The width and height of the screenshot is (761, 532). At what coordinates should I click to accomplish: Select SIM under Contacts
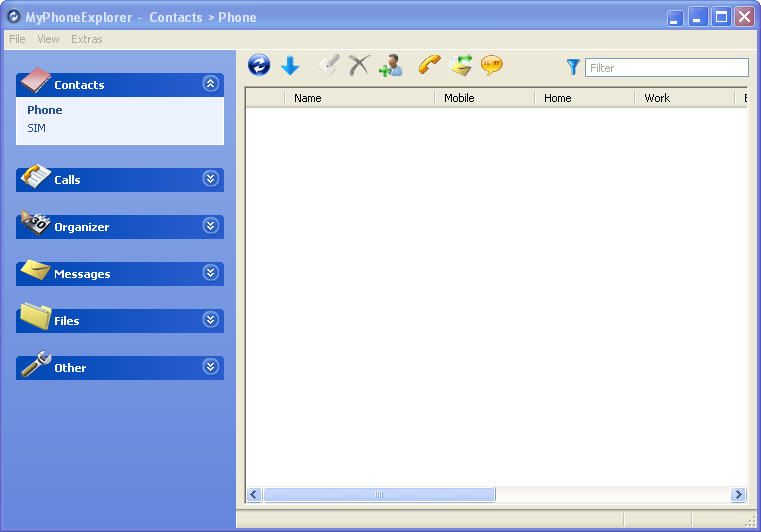click(36, 128)
